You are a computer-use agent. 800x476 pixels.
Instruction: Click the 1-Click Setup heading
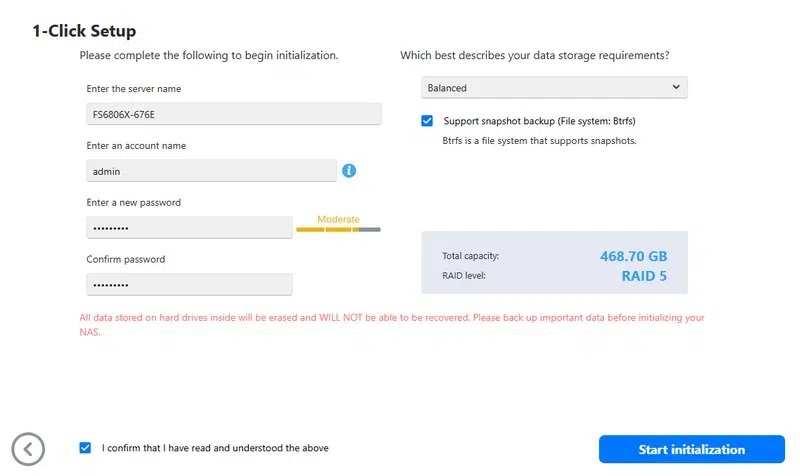tap(84, 31)
